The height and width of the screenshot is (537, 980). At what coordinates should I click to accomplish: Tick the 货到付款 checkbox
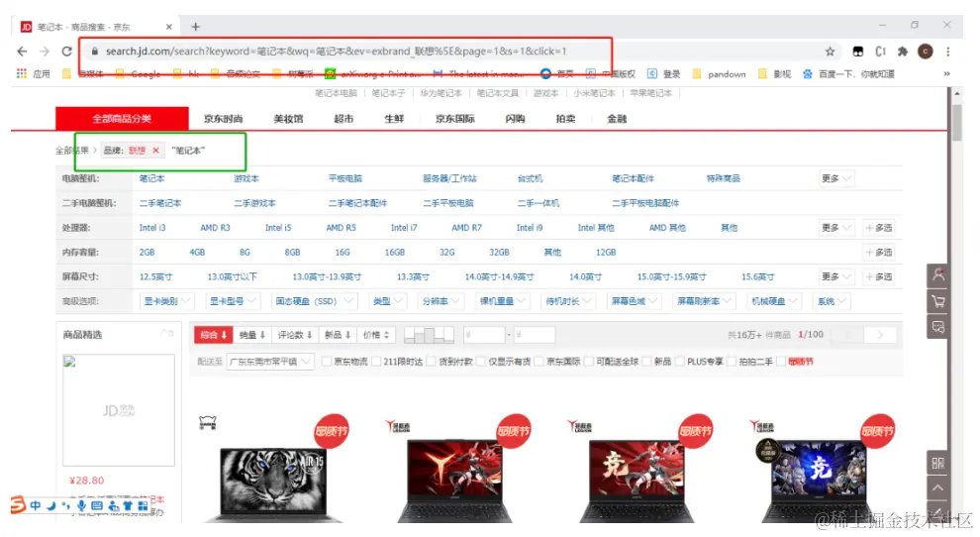[x=432, y=362]
